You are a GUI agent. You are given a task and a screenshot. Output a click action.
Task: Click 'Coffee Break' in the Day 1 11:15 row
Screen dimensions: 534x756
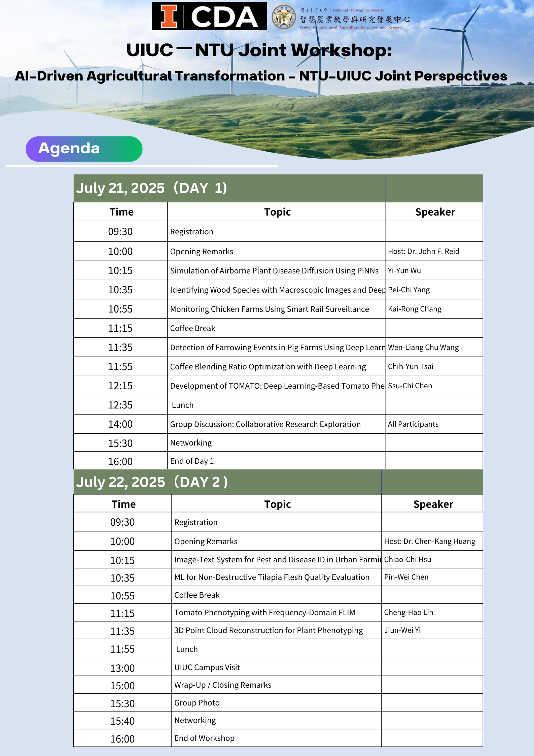tap(192, 328)
